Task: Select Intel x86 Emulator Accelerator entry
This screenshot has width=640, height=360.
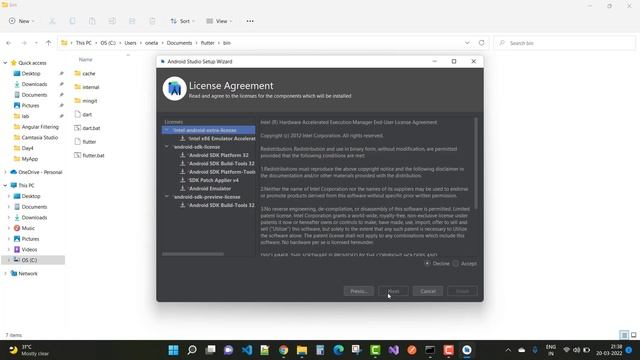Action: pos(222,139)
